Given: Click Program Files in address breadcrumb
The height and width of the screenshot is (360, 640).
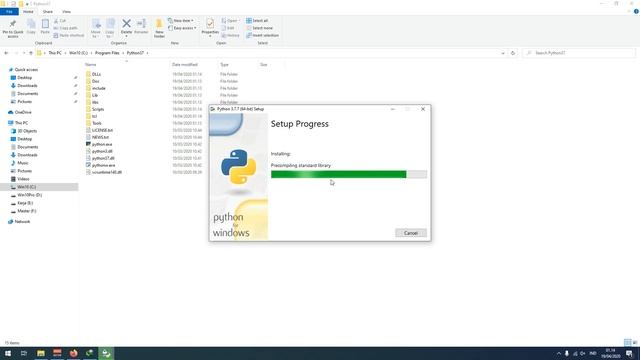Looking at the screenshot, I should (107, 53).
